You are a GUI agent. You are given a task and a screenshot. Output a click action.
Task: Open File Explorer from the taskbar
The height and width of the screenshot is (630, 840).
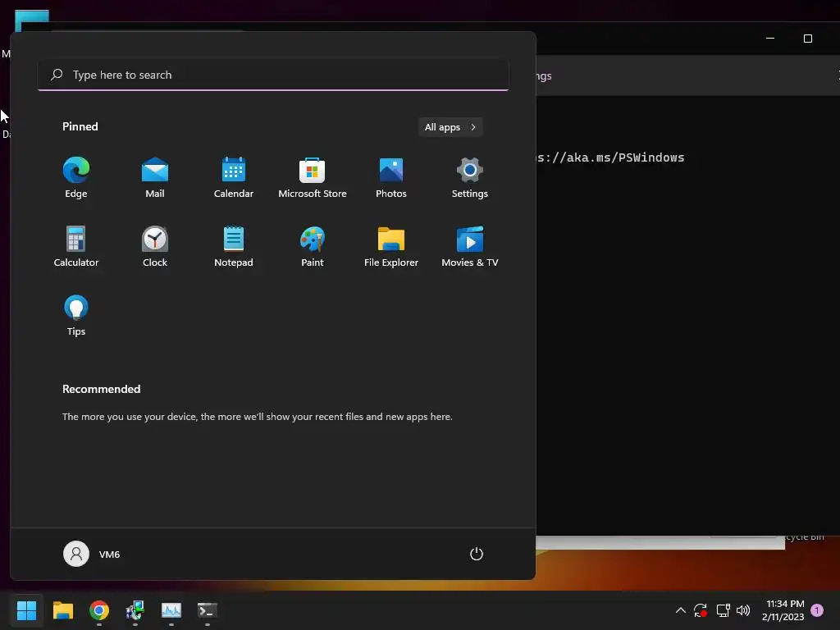62,610
